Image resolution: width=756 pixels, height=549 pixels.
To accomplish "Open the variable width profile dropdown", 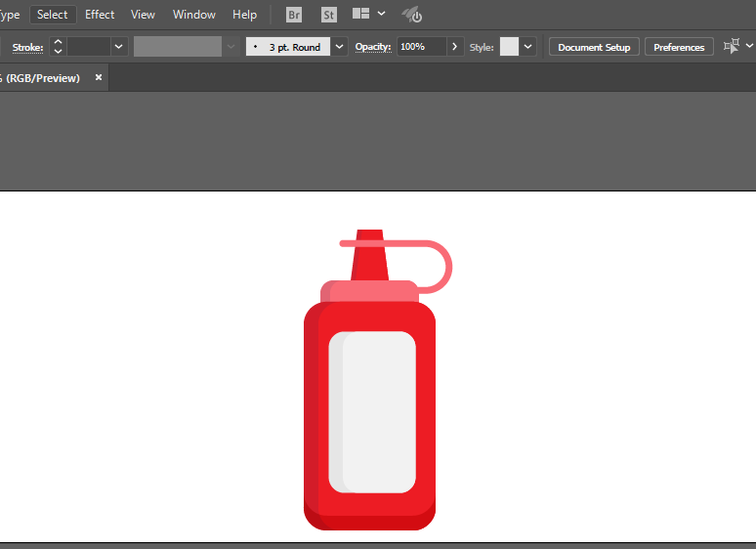I will pyautogui.click(x=231, y=46).
